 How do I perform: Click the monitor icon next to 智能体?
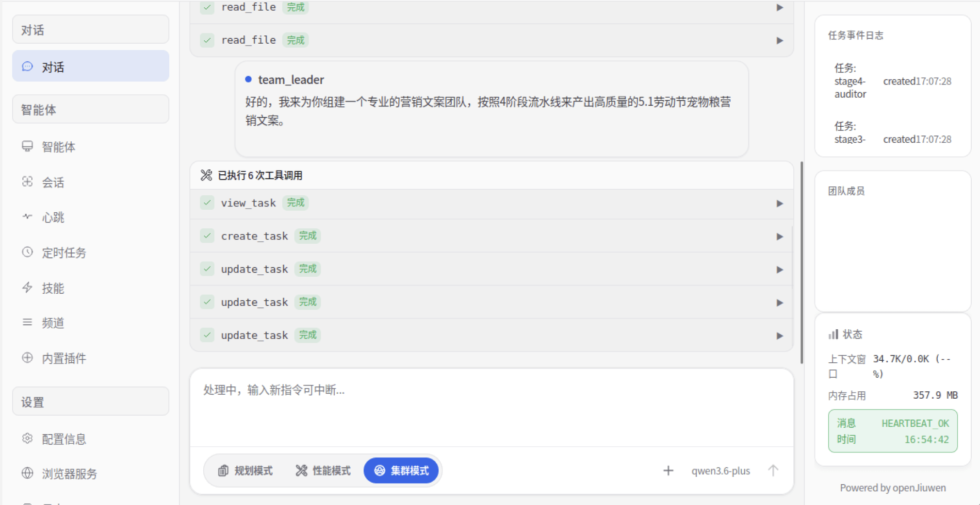click(x=28, y=146)
